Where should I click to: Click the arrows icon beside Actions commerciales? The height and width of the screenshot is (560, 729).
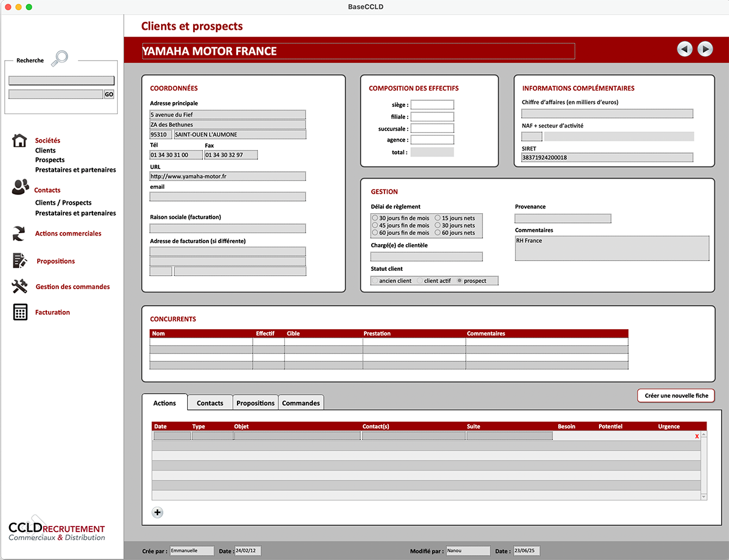(19, 233)
